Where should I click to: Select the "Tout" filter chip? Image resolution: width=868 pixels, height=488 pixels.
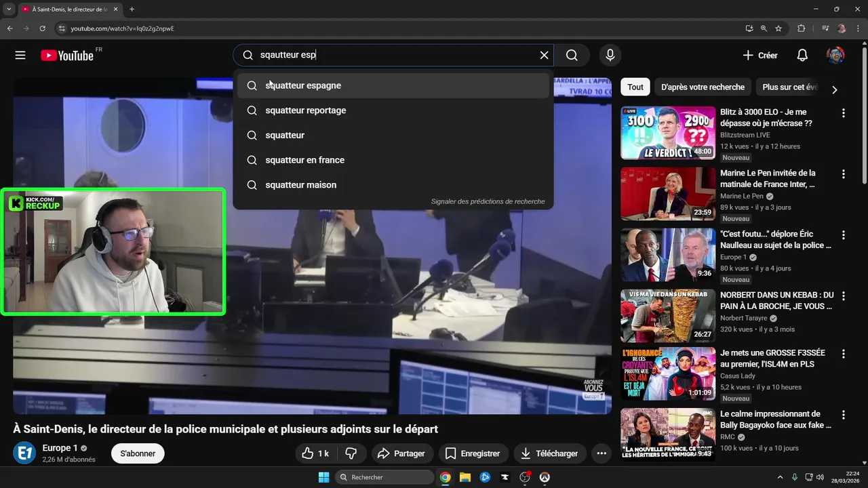[x=635, y=87]
